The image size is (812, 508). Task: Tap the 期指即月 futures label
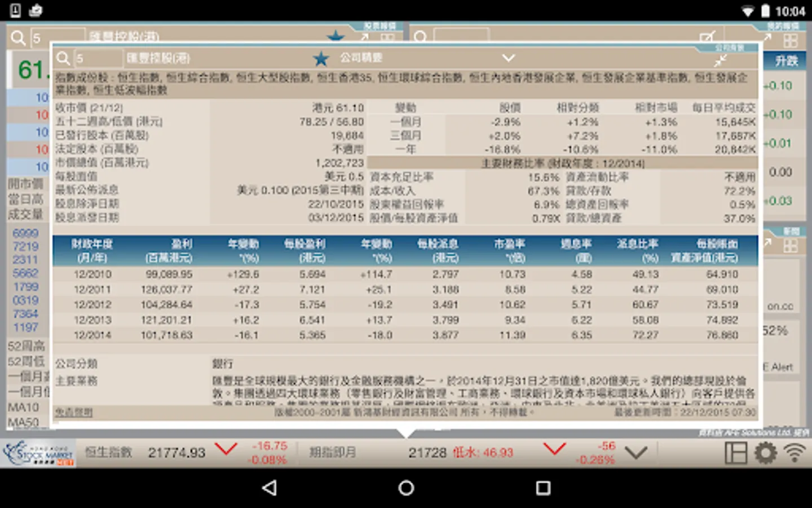[333, 452]
